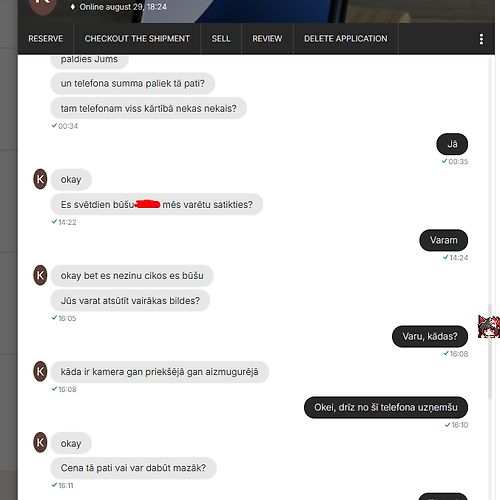
Task: Click the 'Varu, kādas?' reply bubble
Action: pyautogui.click(x=430, y=336)
